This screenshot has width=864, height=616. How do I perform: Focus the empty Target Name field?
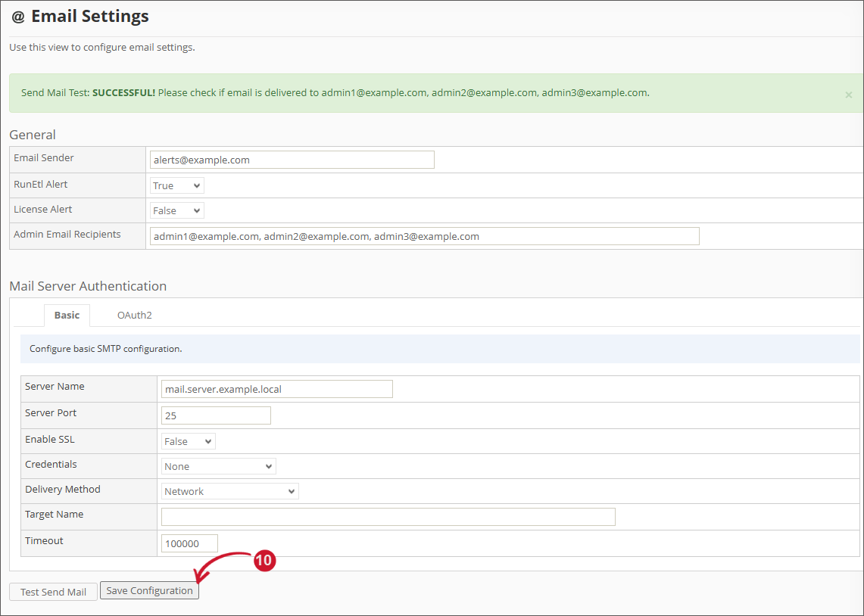click(x=388, y=517)
